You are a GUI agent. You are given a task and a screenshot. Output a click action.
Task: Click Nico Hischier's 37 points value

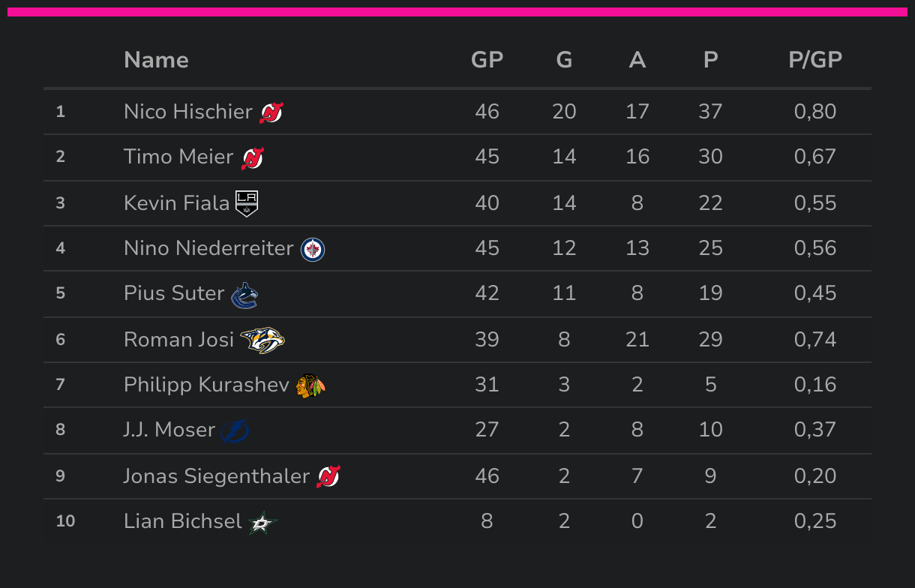[710, 112]
